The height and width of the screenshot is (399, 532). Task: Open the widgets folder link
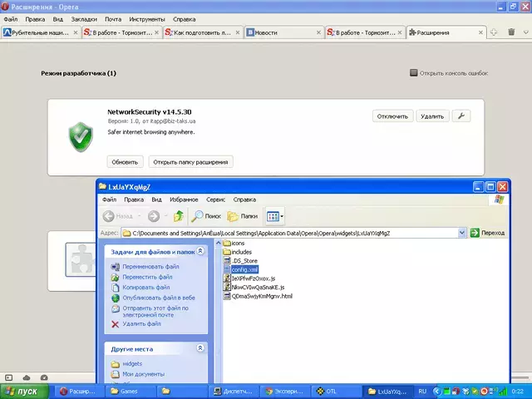pos(132,363)
